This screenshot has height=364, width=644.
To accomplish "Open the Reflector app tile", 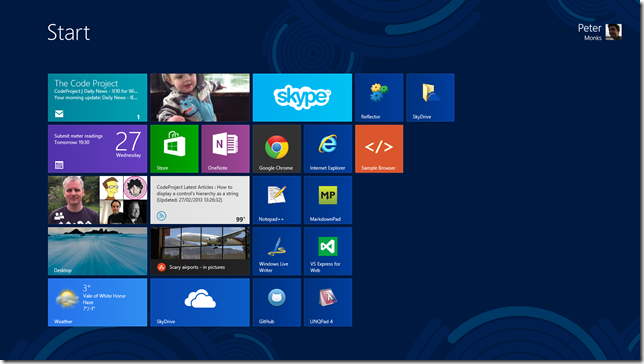I will click(x=379, y=98).
